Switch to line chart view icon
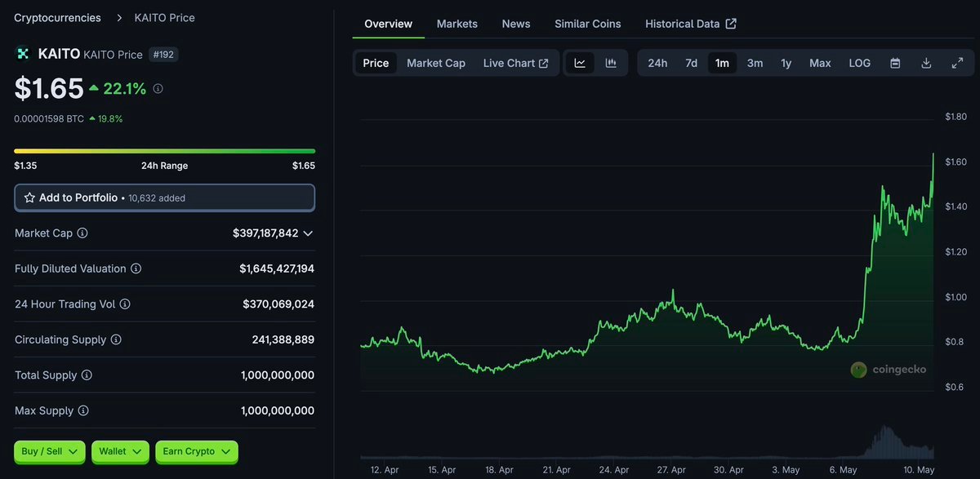The image size is (980, 479). 580,63
